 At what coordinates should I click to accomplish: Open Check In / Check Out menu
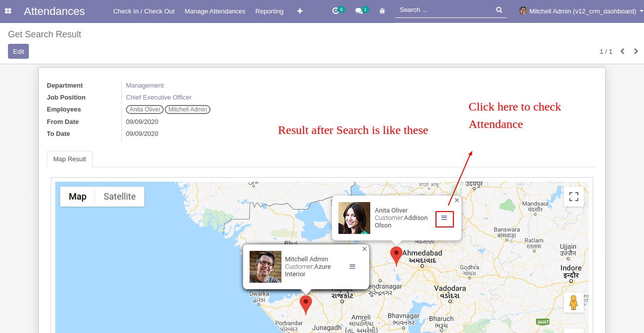pyautogui.click(x=144, y=11)
